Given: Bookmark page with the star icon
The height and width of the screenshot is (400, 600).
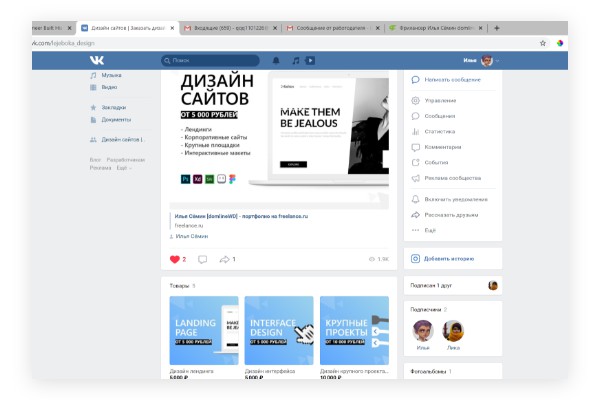Looking at the screenshot, I should coord(543,43).
